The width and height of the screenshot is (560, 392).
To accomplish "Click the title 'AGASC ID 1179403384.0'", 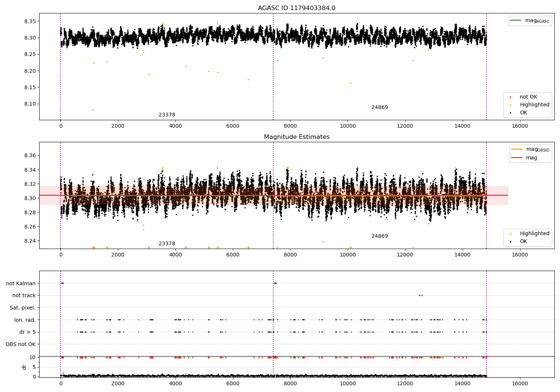I will (296, 8).
